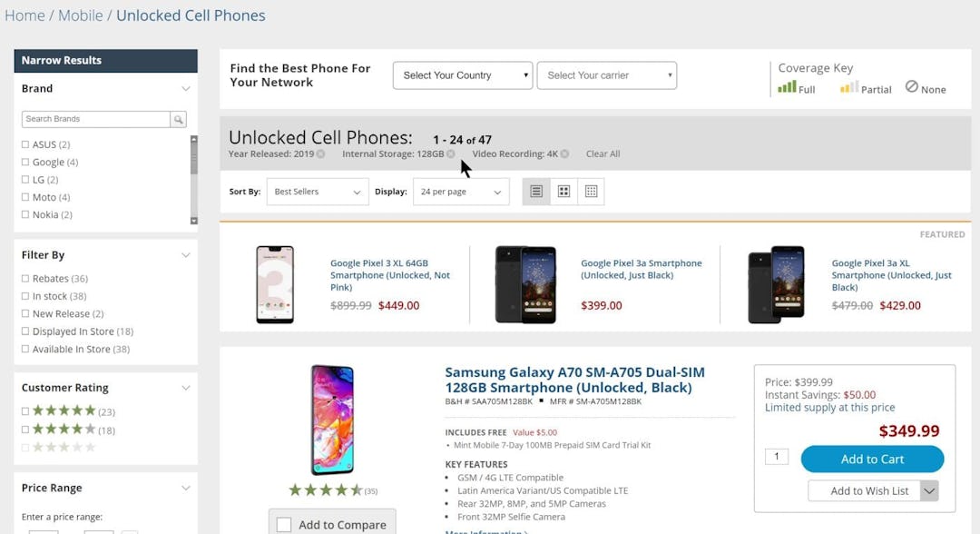Open the Sort By dropdown

click(x=317, y=192)
